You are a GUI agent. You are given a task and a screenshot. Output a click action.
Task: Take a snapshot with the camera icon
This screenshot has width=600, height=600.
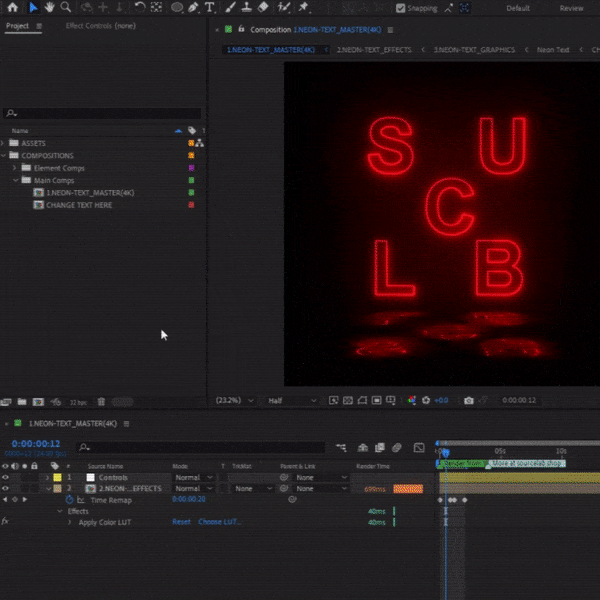[x=468, y=400]
